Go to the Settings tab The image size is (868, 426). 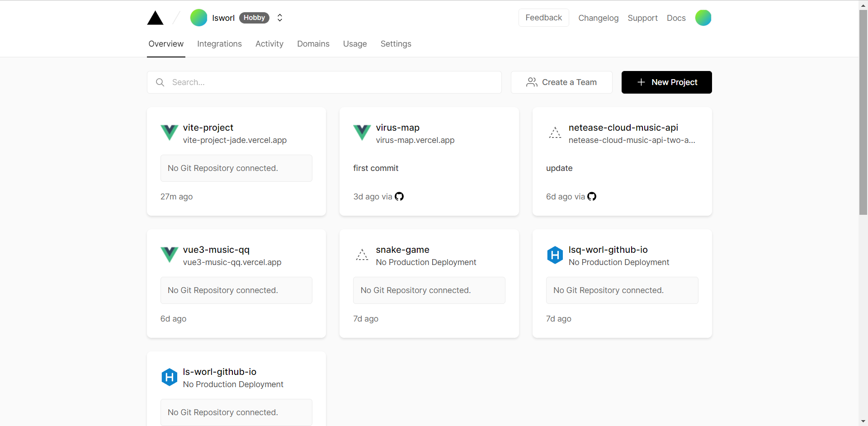[396, 44]
